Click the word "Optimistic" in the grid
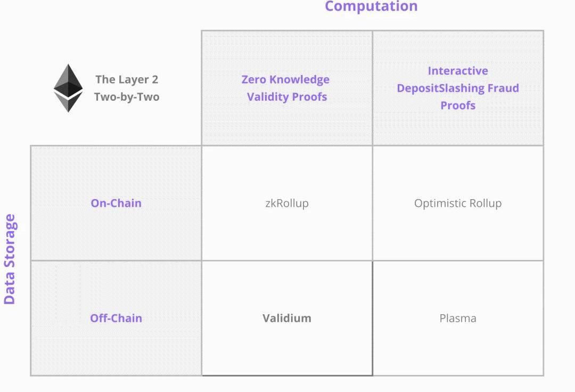 [x=440, y=203]
